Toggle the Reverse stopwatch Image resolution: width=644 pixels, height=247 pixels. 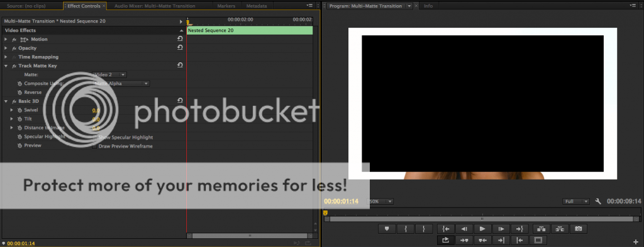(19, 92)
